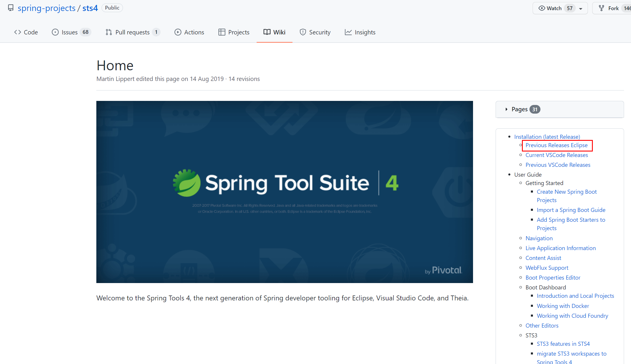The height and width of the screenshot is (364, 631).
Task: Open the Previous Releases Eclipse link
Action: (x=556, y=145)
